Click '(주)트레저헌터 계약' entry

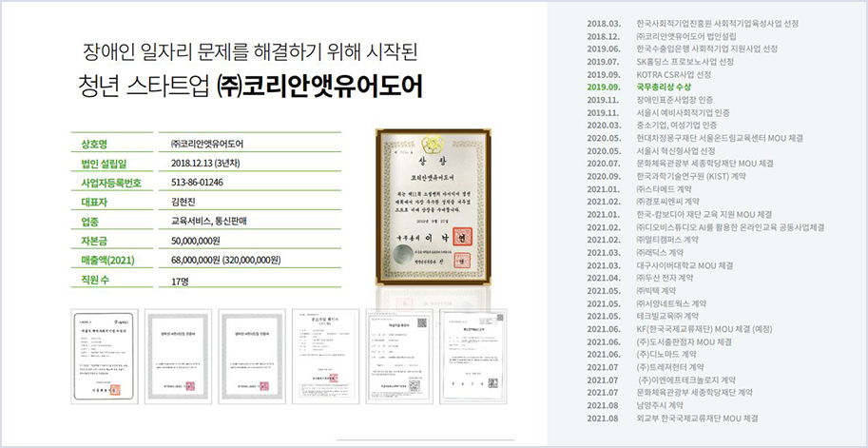670,367
